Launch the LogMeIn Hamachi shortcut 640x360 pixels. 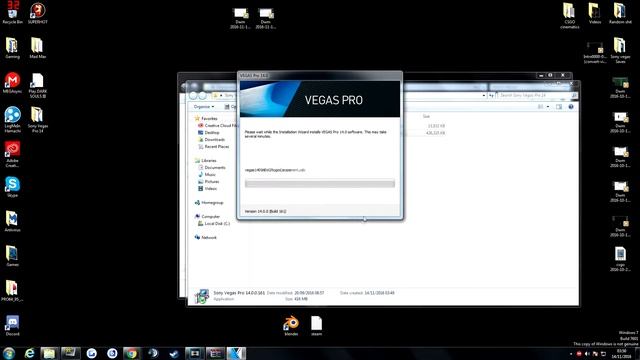click(12, 120)
